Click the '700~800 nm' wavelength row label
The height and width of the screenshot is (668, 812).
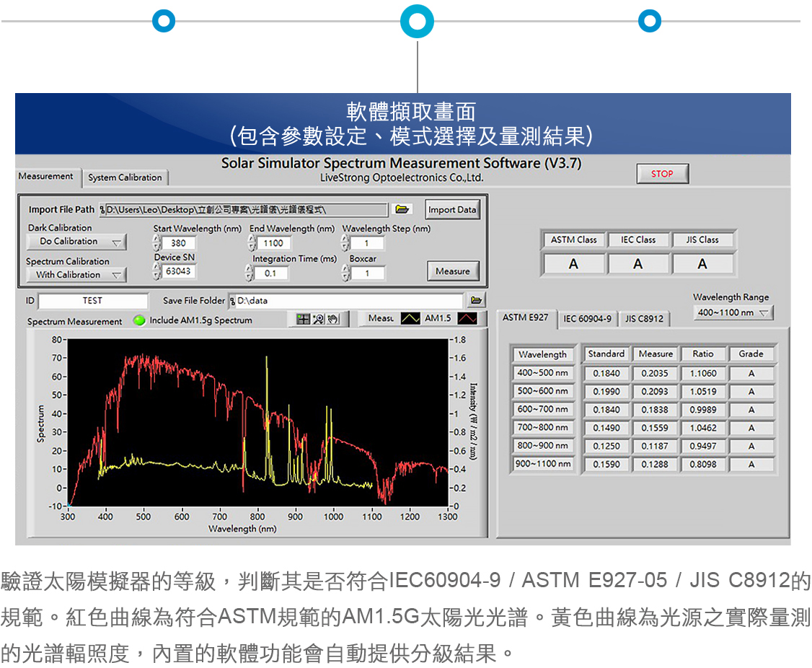pos(543,427)
